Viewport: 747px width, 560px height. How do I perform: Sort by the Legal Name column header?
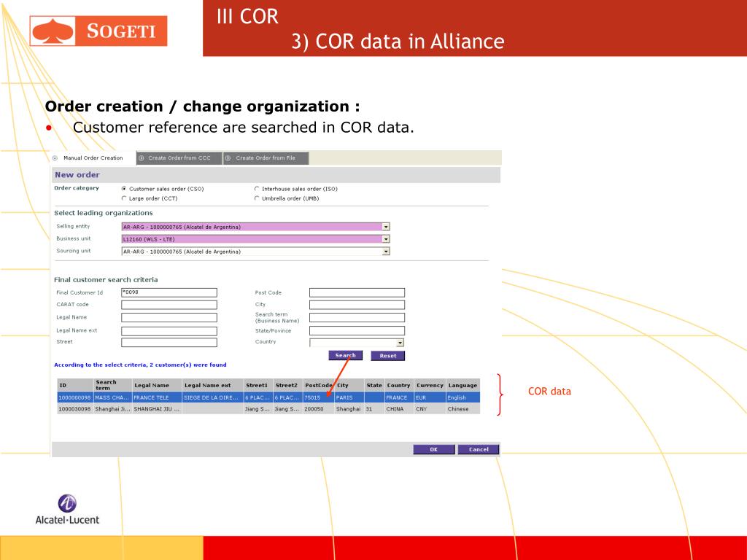(158, 385)
